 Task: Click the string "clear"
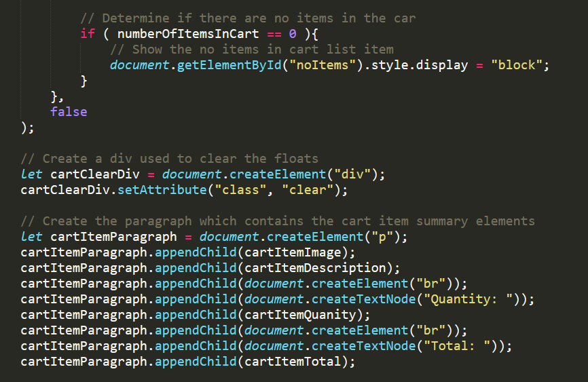tap(308, 190)
